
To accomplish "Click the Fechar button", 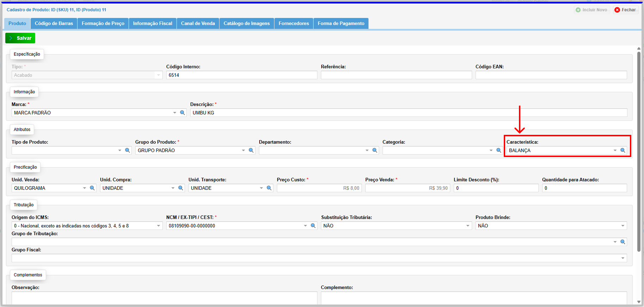I will pyautogui.click(x=626, y=10).
